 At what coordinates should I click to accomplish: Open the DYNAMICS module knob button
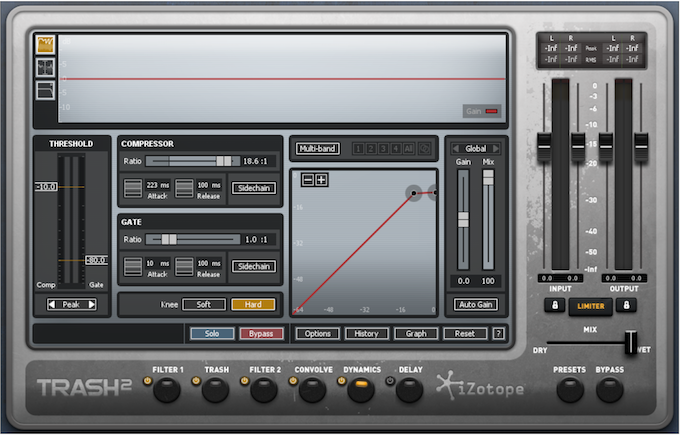(x=361, y=389)
